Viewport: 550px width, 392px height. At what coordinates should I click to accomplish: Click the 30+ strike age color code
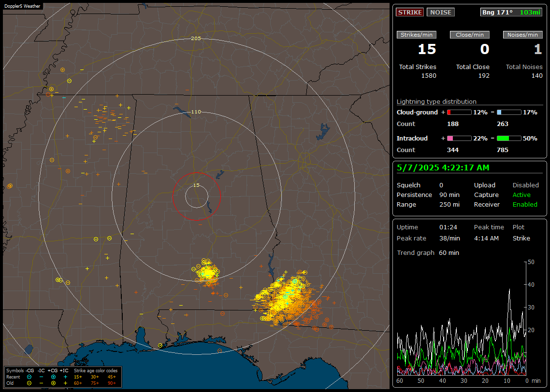tap(95, 377)
